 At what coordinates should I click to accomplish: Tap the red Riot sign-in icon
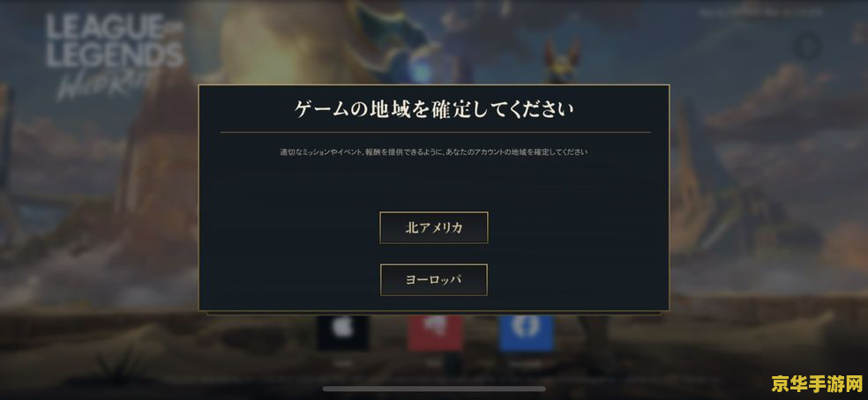[435, 332]
